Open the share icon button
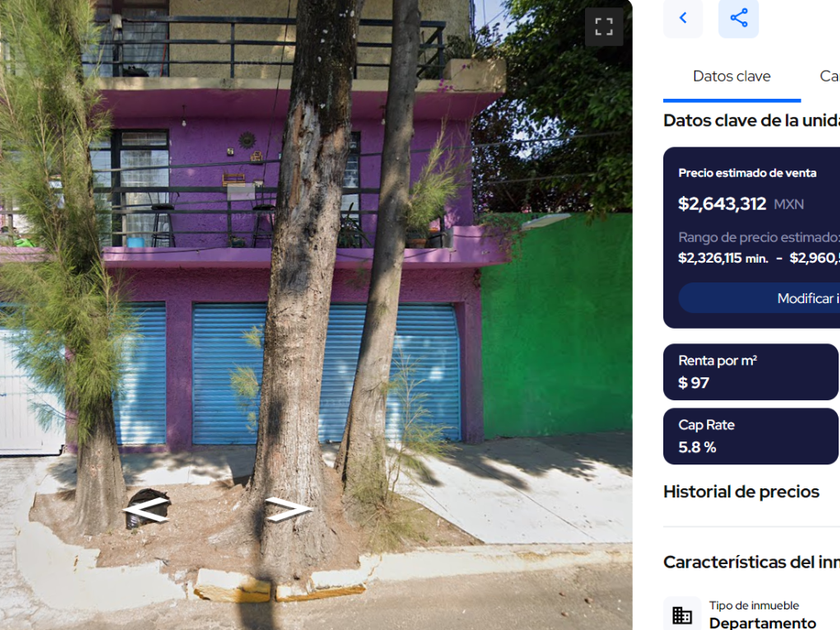840x630 pixels. [x=739, y=18]
